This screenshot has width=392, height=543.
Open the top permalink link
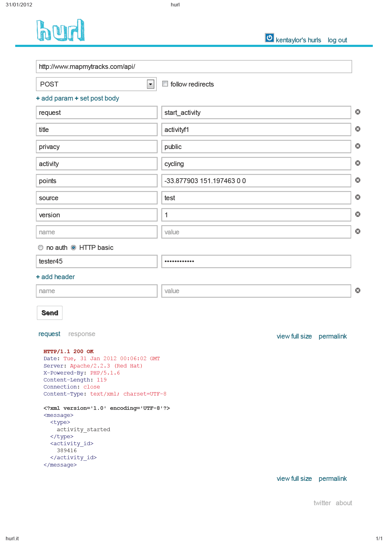(332, 336)
